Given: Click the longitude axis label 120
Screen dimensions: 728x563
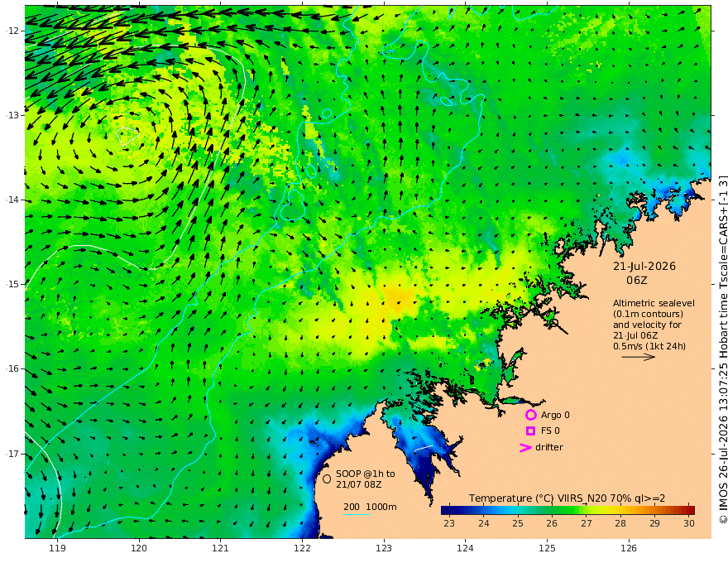Looking at the screenshot, I should point(139,548).
